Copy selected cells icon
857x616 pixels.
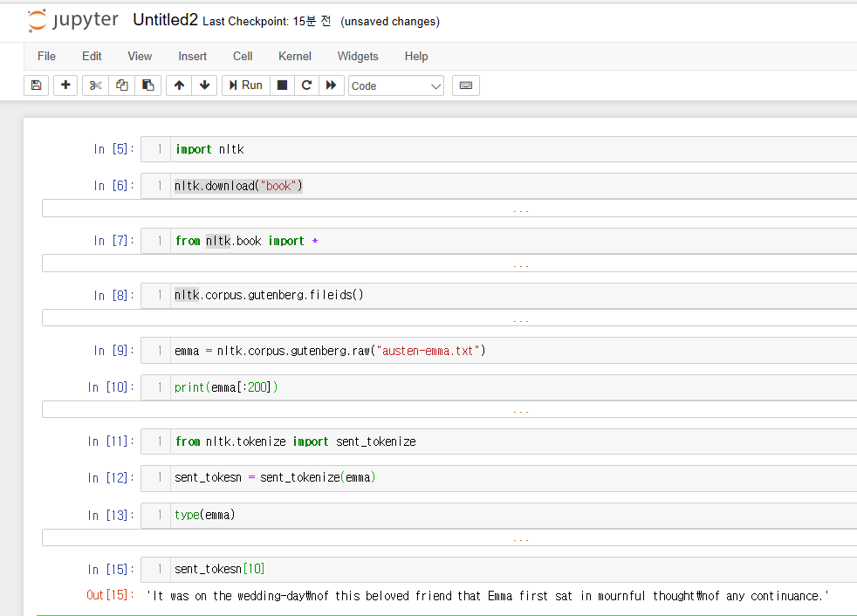[122, 86]
